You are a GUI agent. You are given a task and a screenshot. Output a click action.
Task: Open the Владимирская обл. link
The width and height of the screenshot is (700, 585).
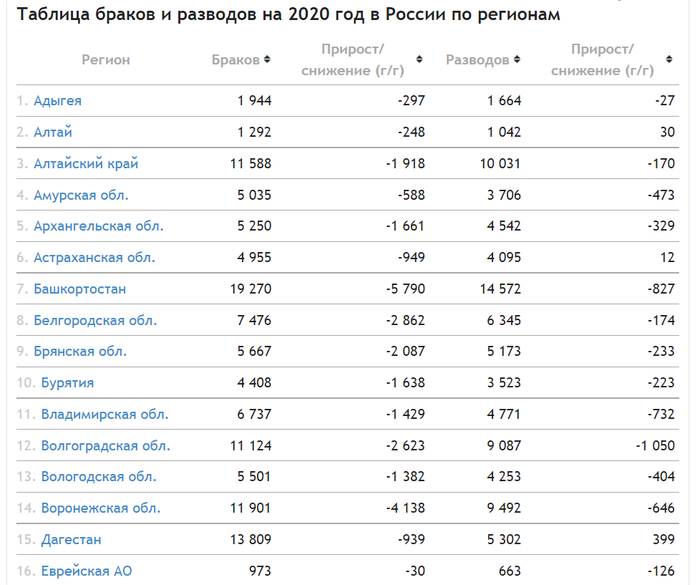[x=105, y=414]
